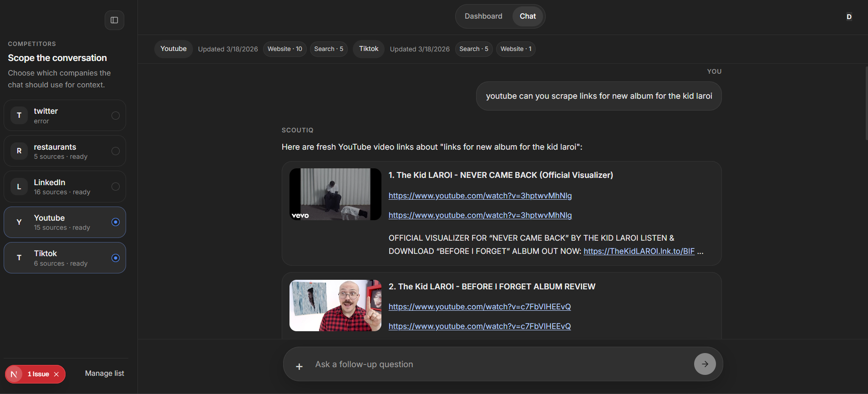
Task: Open TheKidLAROI.lnk.to/BIF link
Action: point(639,251)
